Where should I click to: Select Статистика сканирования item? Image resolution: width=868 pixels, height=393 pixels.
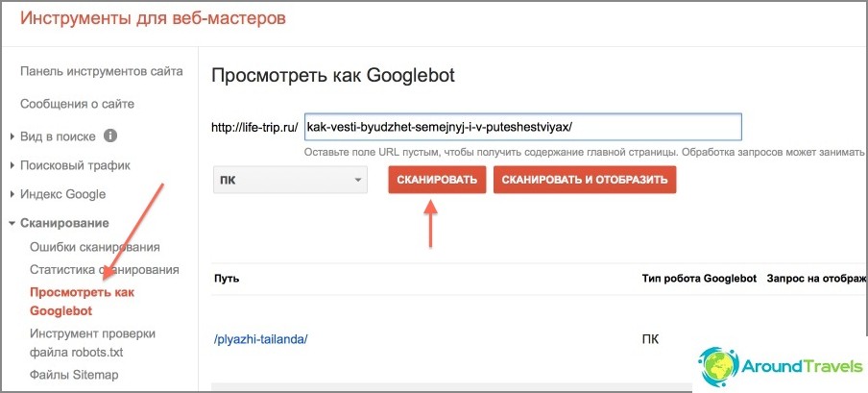click(104, 269)
